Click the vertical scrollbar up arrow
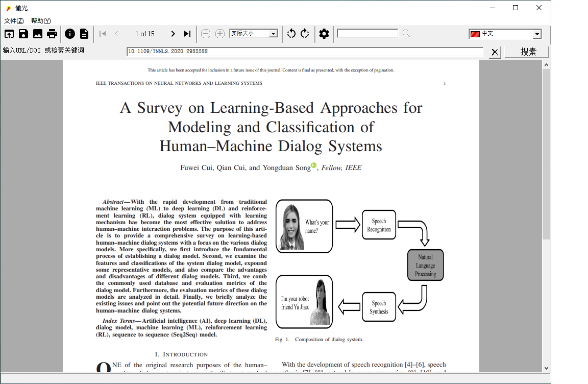 point(546,65)
